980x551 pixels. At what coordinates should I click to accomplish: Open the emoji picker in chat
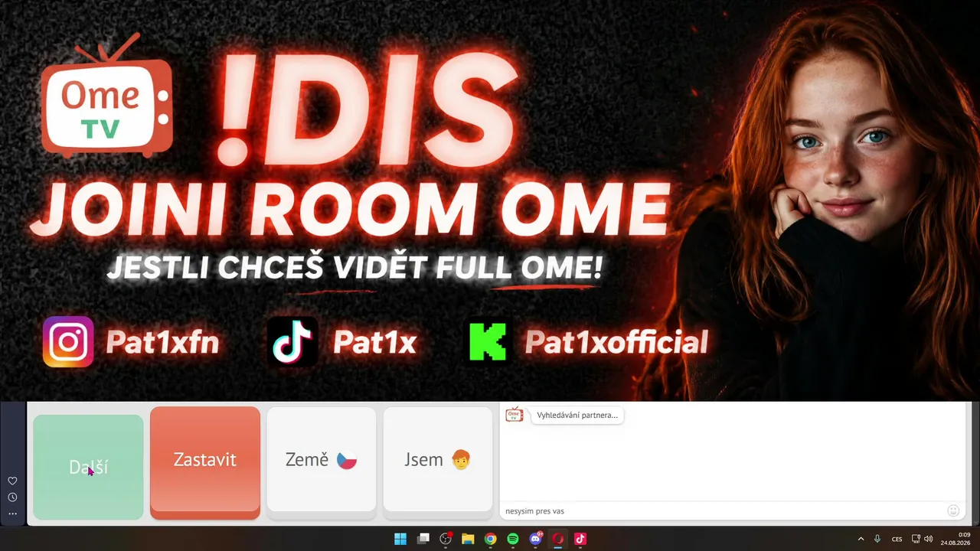[x=953, y=510]
